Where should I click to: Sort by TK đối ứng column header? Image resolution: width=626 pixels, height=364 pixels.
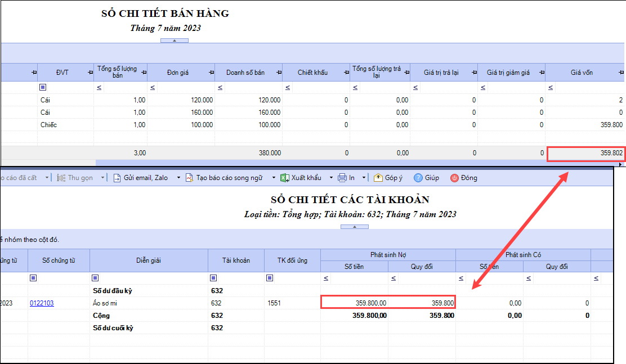pyautogui.click(x=292, y=260)
